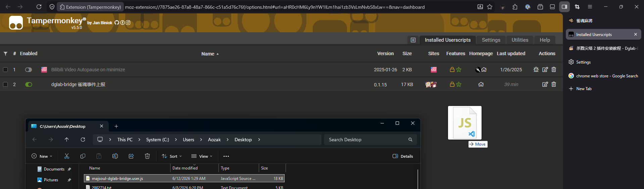This screenshot has height=189, width=644.
Task: Enable the Bilibili Video Autopause script toggle
Action: click(29, 70)
